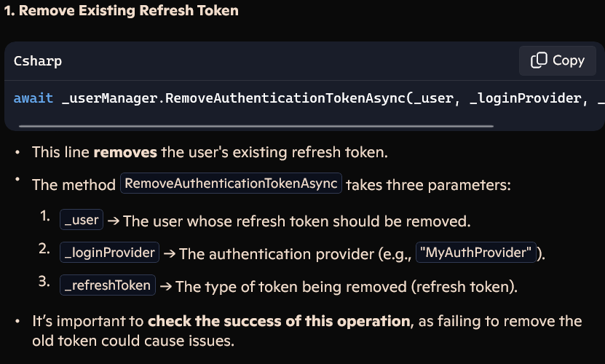Click the "MyAuthProvider" inline code chip
This screenshot has width=605, height=364.
click(475, 253)
